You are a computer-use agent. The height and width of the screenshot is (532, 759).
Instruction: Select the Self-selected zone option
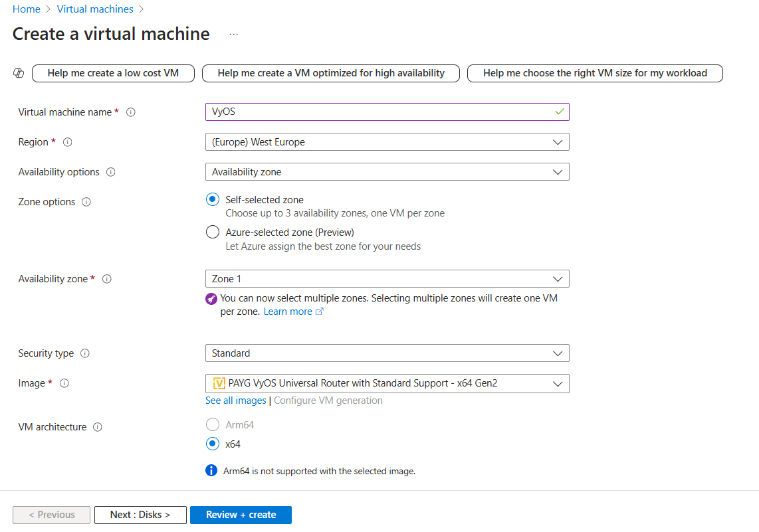[x=213, y=199]
